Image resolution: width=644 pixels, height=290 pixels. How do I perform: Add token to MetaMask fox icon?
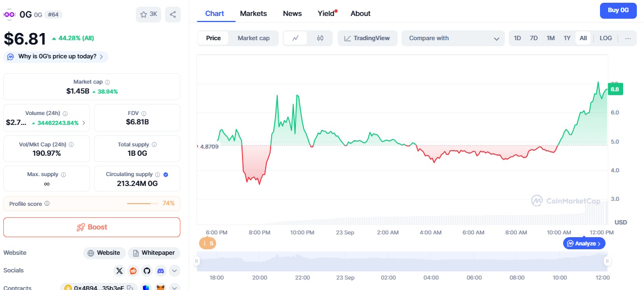161,288
